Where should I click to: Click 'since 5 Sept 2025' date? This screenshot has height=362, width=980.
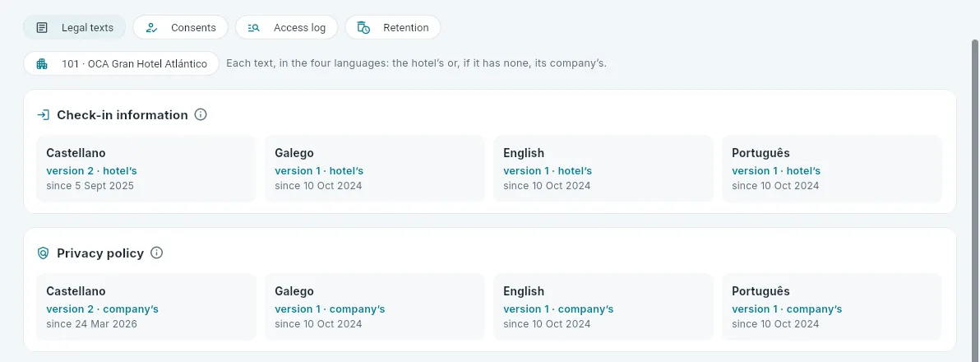pyautogui.click(x=90, y=186)
